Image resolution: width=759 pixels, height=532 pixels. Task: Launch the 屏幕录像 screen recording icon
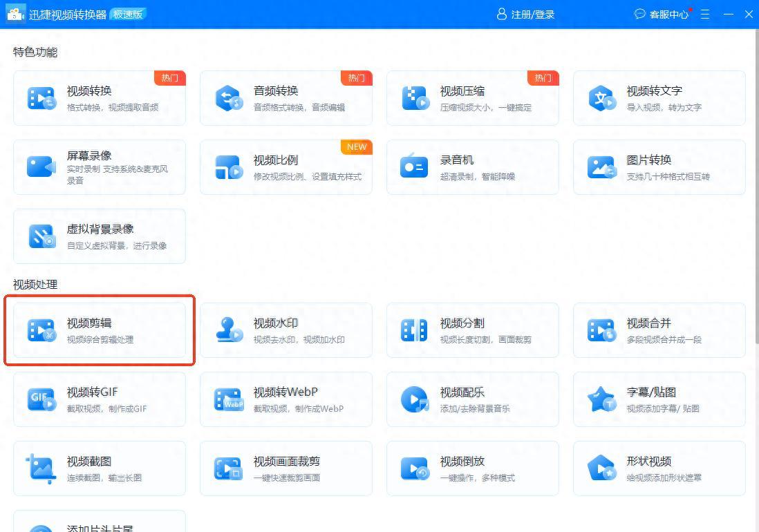(41, 167)
